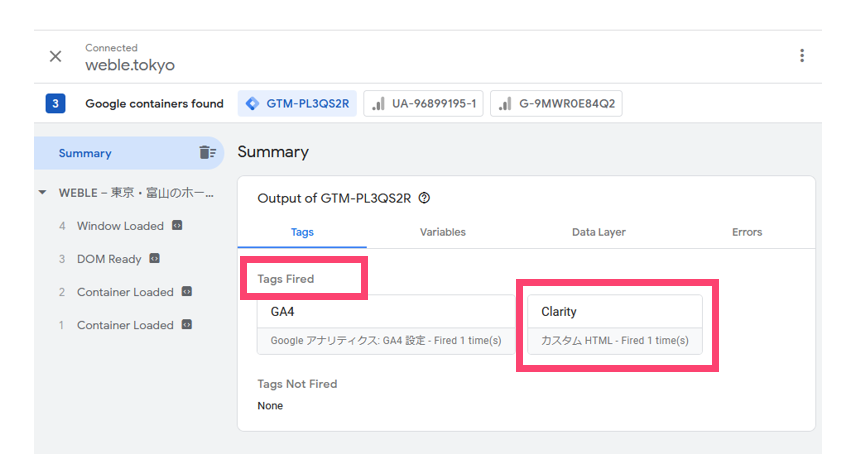856x472 pixels.
Task: Click code icon beside event 1 Container Loaded
Action: click(x=187, y=325)
